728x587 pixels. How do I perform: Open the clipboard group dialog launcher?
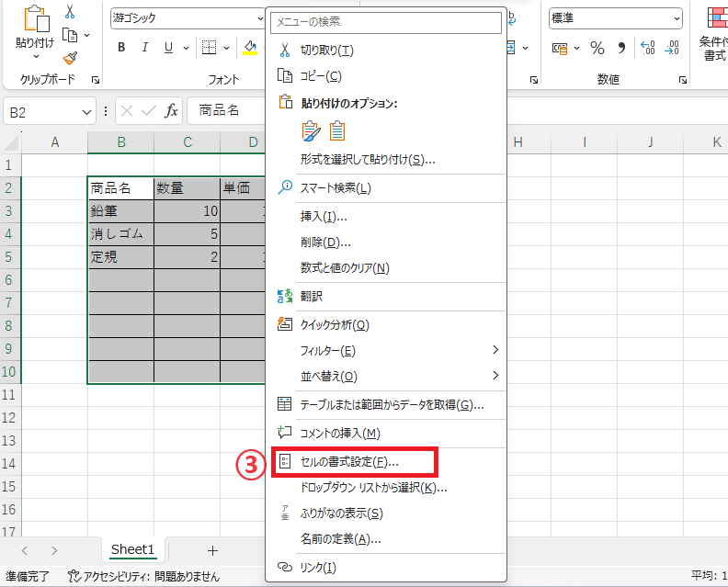[x=96, y=80]
